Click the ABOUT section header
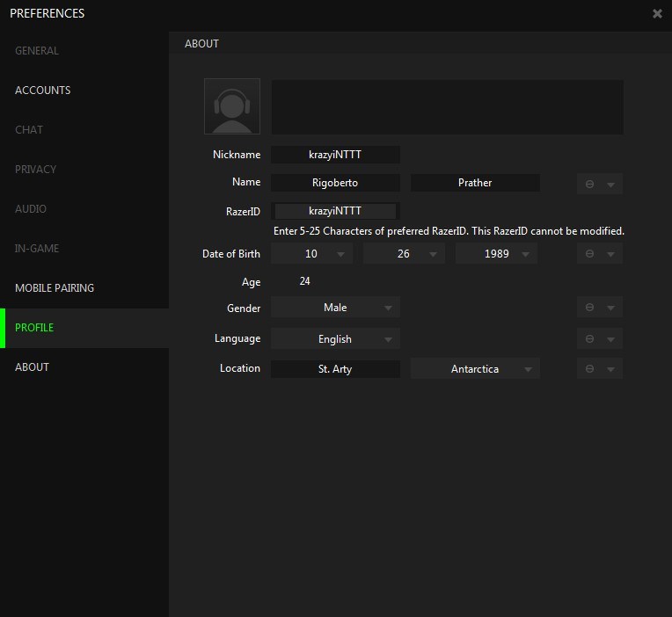 click(201, 44)
